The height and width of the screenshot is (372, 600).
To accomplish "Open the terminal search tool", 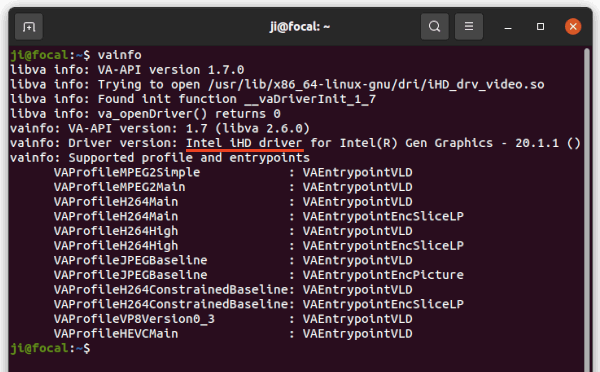I will pos(435,27).
